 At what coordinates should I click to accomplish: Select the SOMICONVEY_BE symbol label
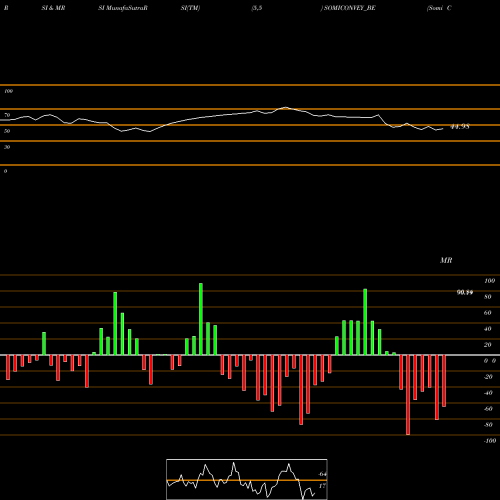click(x=349, y=8)
